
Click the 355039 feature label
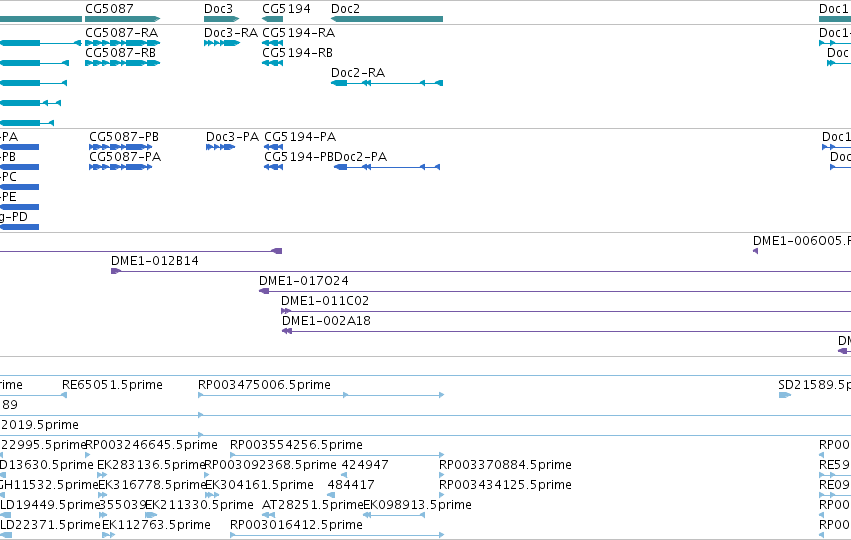coord(123,505)
